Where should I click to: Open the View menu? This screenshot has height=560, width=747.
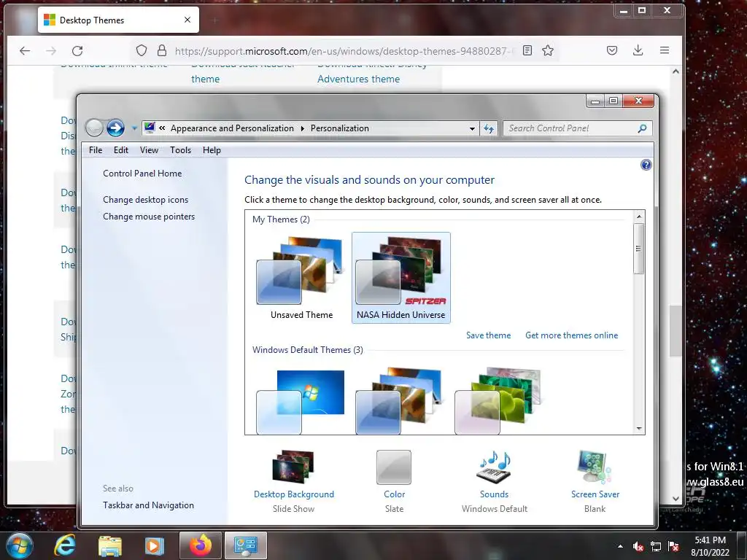click(149, 150)
